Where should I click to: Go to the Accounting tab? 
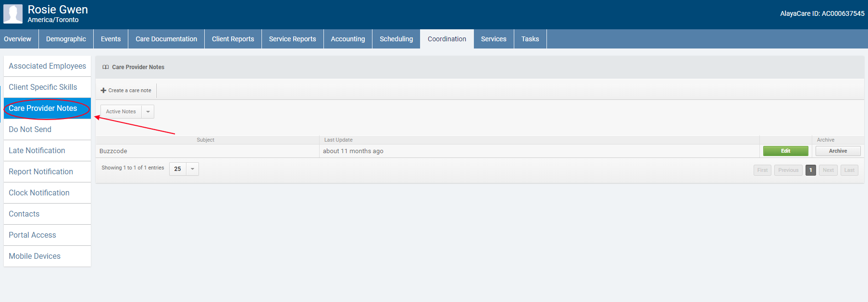[347, 39]
